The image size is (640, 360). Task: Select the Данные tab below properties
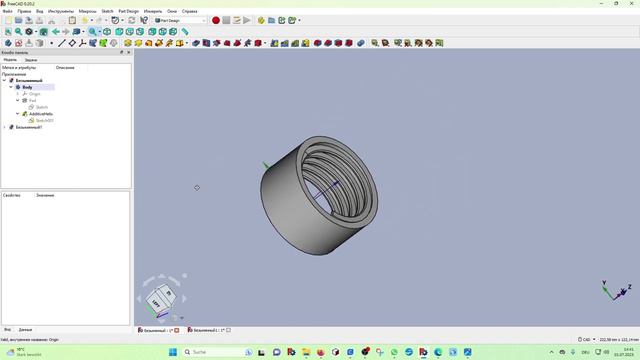(x=25, y=329)
